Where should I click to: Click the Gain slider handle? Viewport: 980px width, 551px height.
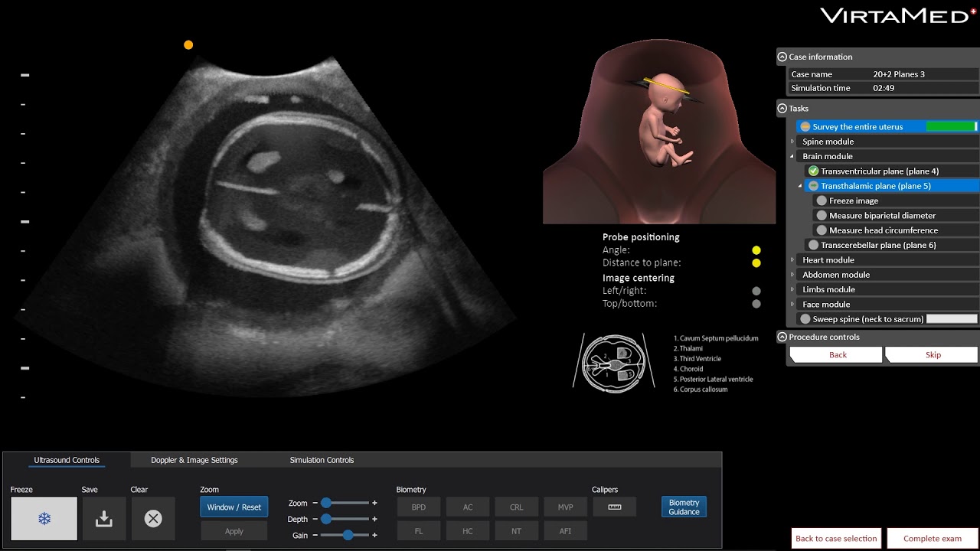(x=348, y=535)
